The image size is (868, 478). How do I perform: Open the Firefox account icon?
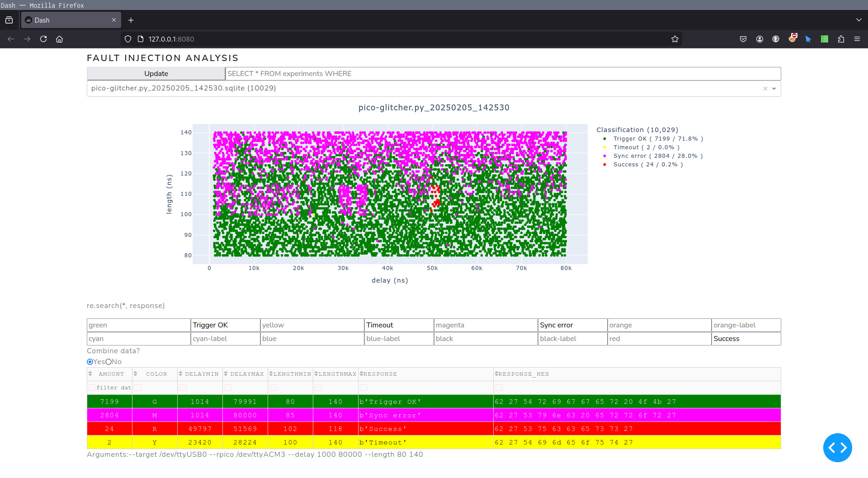pos(759,39)
